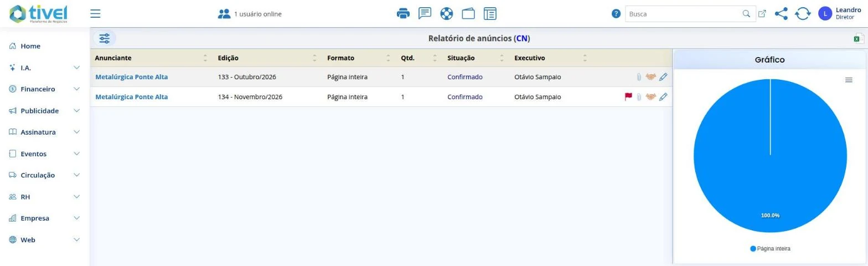Click the refresh sync arrows icon
Viewport: 868px width, 266px height.
(803, 14)
